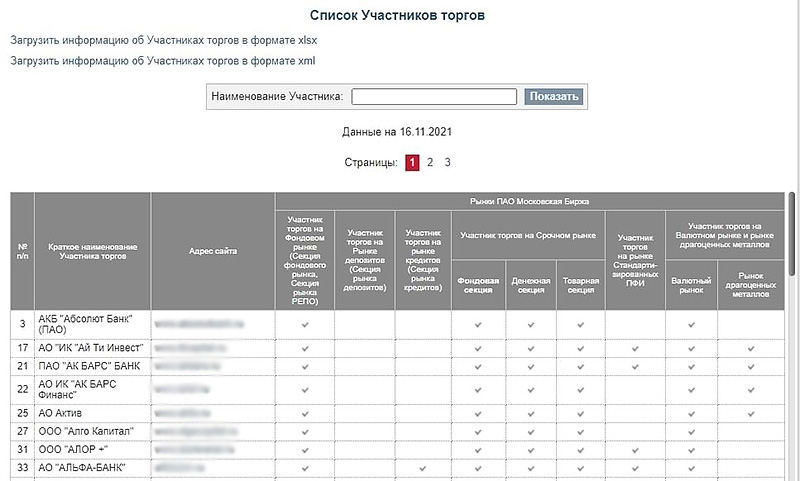Viewport: 800px width, 481px height.
Task: Select ООО "АЛОР +" name cell
Action: coord(93,450)
